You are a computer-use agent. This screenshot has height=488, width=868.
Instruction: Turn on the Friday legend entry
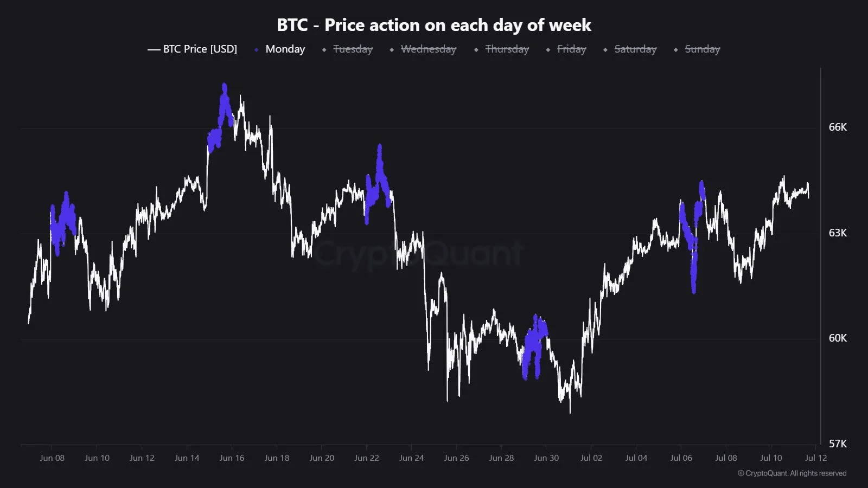click(566, 49)
